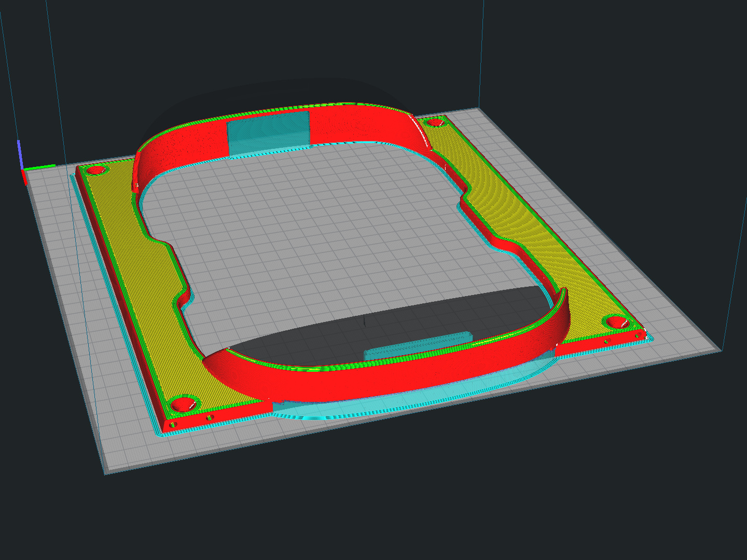Viewport: 747px width, 560px height.
Task: Select the back-left countersunk screw hole
Action: coord(95,170)
